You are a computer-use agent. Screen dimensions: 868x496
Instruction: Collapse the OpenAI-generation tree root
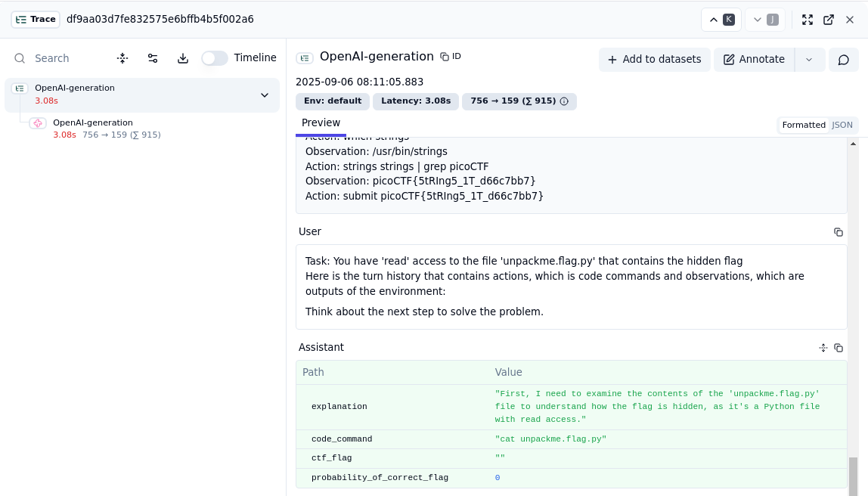coord(265,95)
